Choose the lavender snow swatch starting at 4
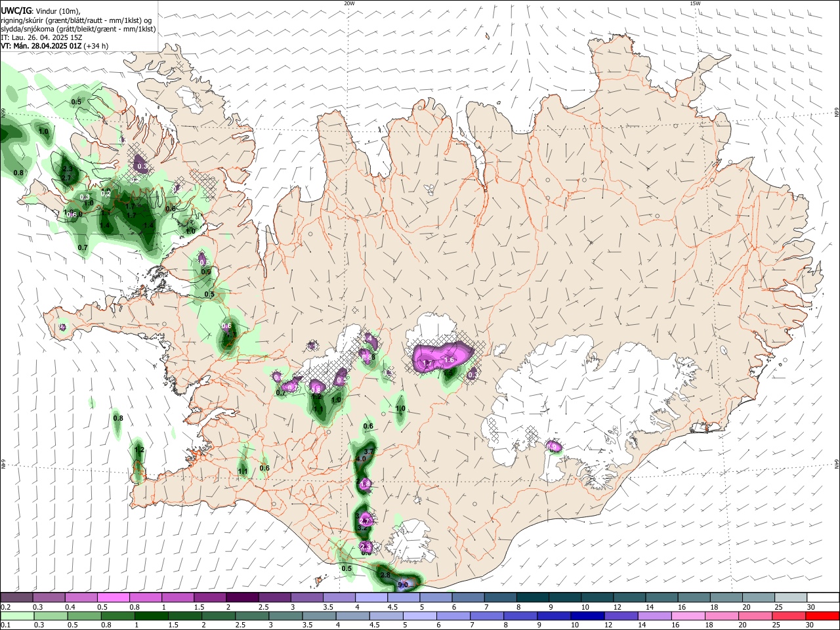 [371, 597]
